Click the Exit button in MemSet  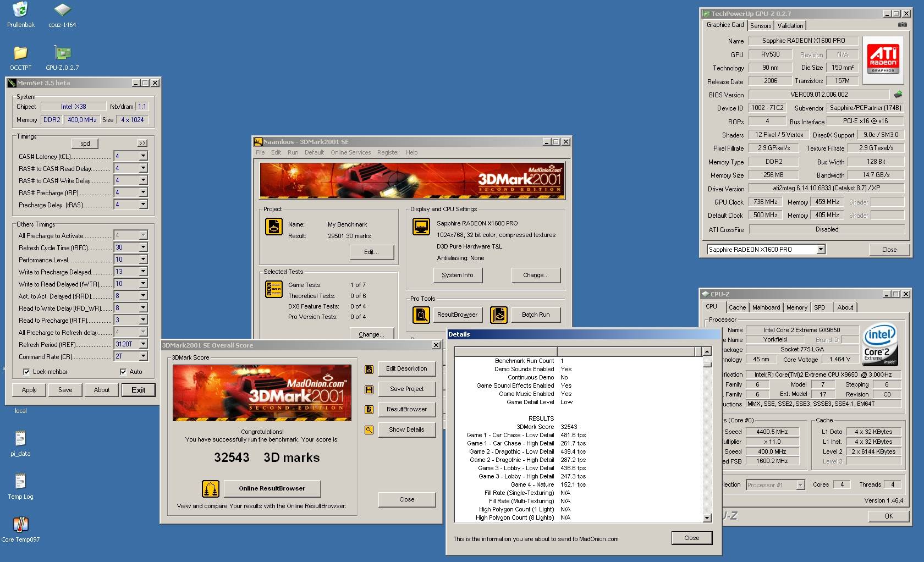[139, 390]
